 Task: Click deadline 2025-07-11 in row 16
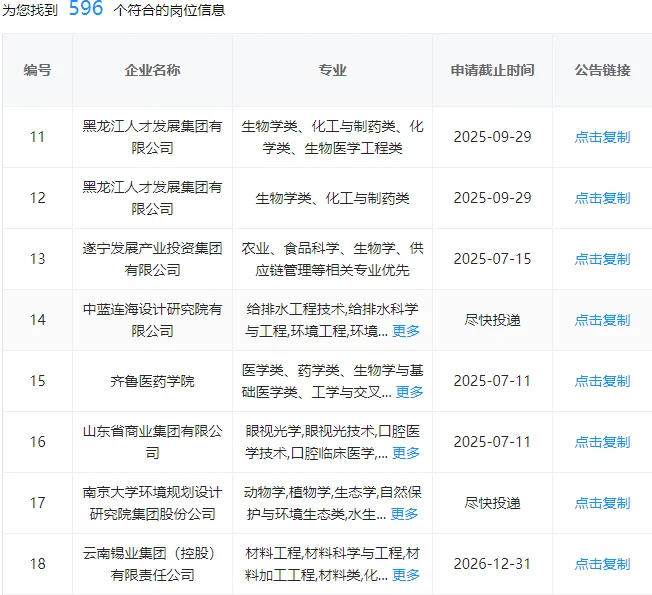coord(492,442)
